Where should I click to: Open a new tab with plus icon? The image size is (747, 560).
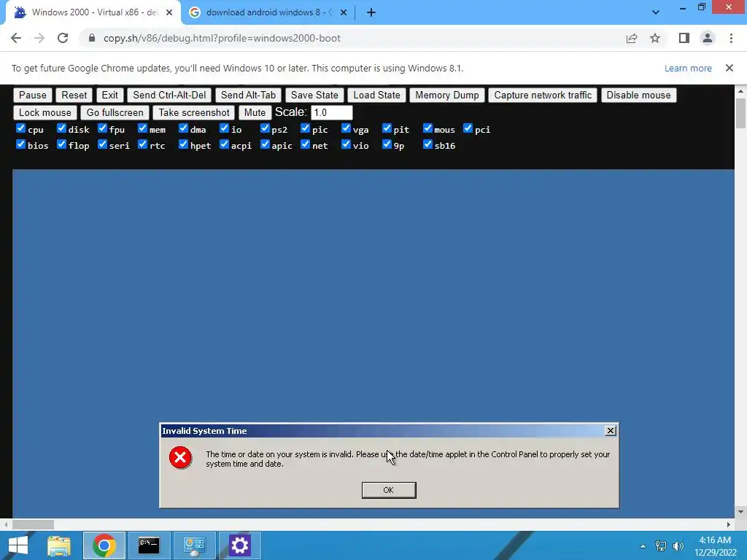click(371, 12)
